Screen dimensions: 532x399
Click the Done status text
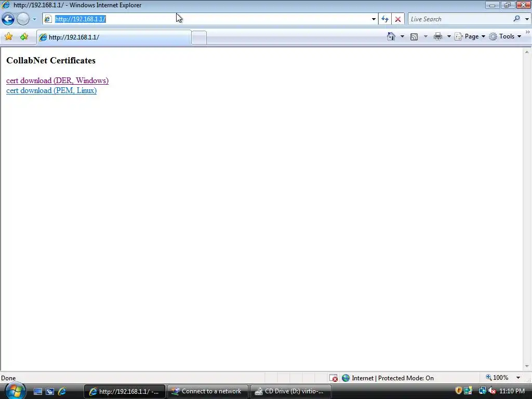point(8,378)
